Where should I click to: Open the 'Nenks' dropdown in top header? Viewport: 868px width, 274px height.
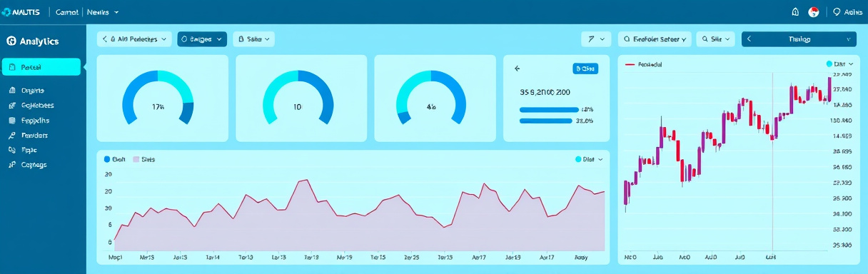pyautogui.click(x=103, y=12)
